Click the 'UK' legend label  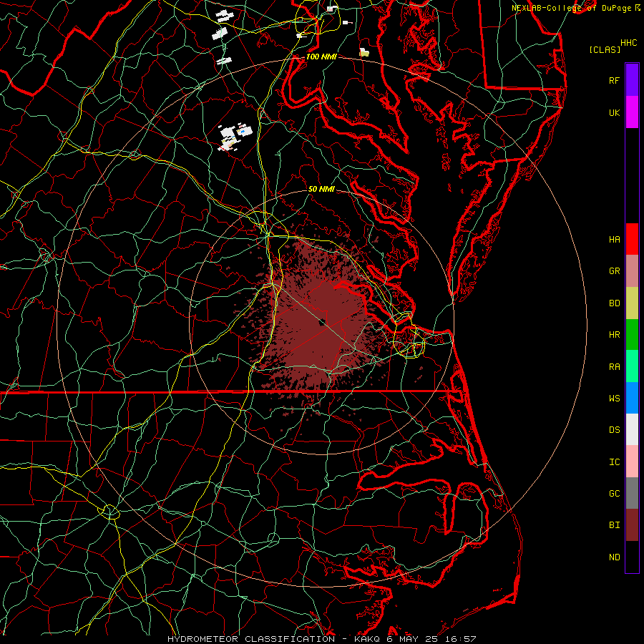[614, 113]
